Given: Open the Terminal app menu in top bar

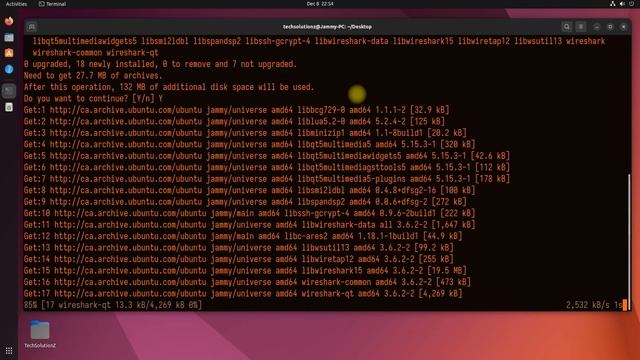Looking at the screenshot, I should click(52, 4).
